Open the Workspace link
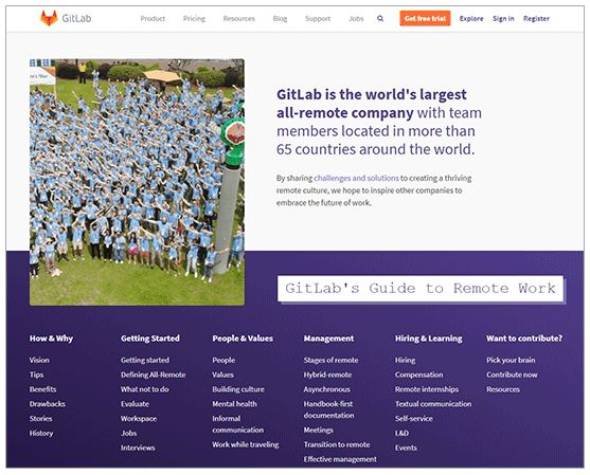The width and height of the screenshot is (590, 475). coord(139,419)
